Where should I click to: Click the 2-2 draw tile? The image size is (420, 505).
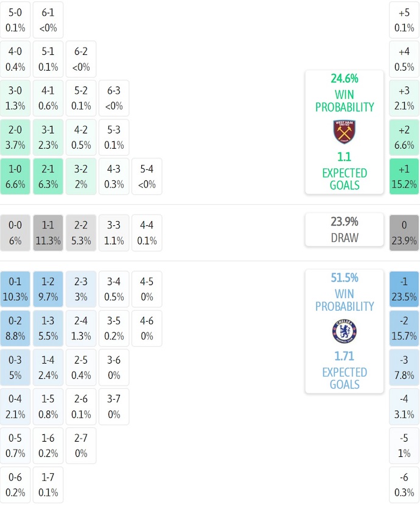(81, 233)
